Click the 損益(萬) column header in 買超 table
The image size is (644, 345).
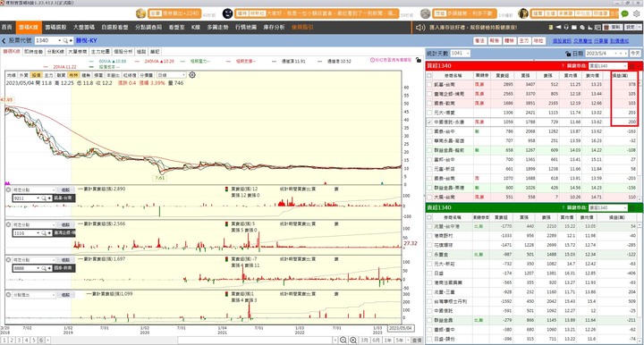coord(620,75)
